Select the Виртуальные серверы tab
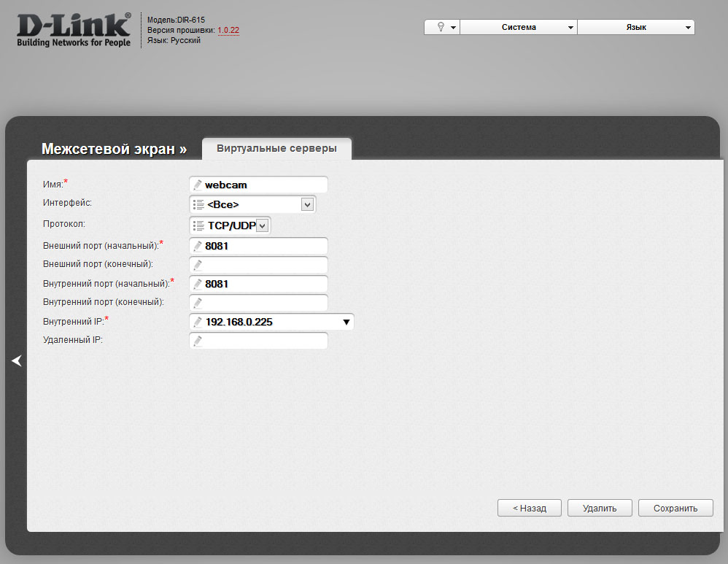Image resolution: width=728 pixels, height=564 pixels. point(276,148)
